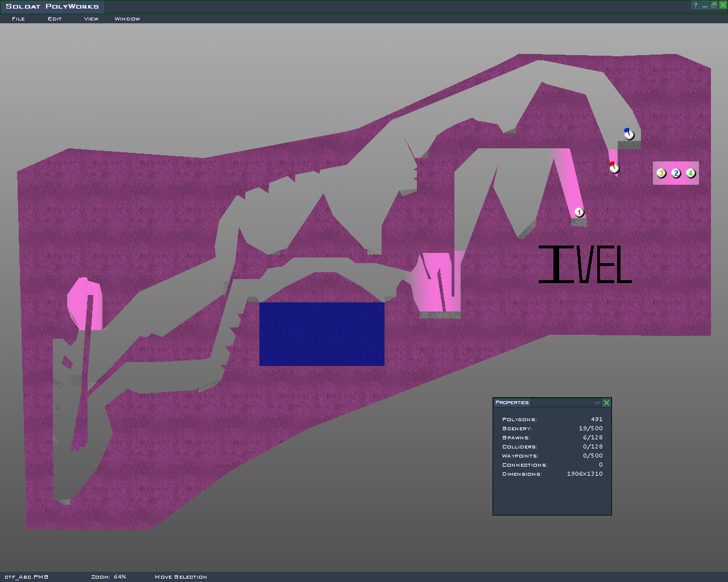728x582 pixels.
Task: Click the Properties panel title tab
Action: click(512, 402)
